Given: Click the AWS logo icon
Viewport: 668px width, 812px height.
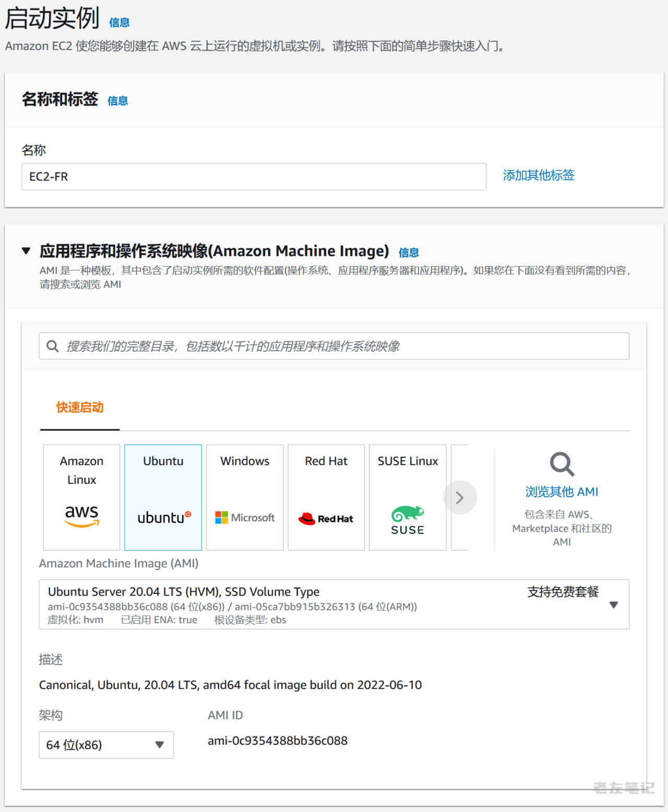Looking at the screenshot, I should click(81, 516).
